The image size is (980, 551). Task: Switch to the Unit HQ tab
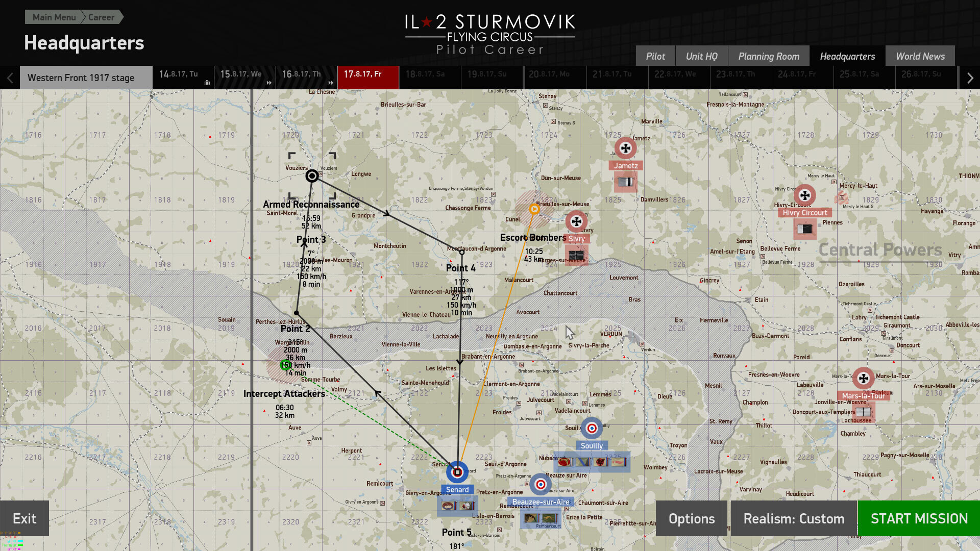pos(701,56)
